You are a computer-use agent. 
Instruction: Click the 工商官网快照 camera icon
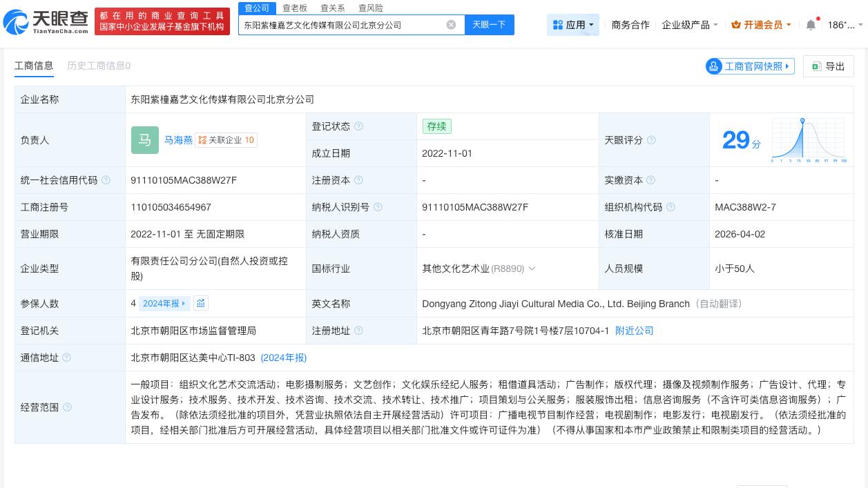713,66
